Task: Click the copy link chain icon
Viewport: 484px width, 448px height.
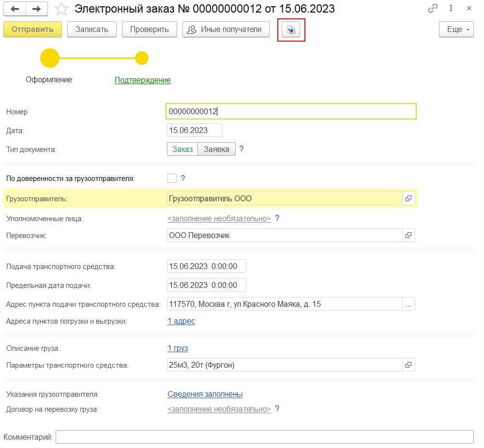Action: point(433,9)
